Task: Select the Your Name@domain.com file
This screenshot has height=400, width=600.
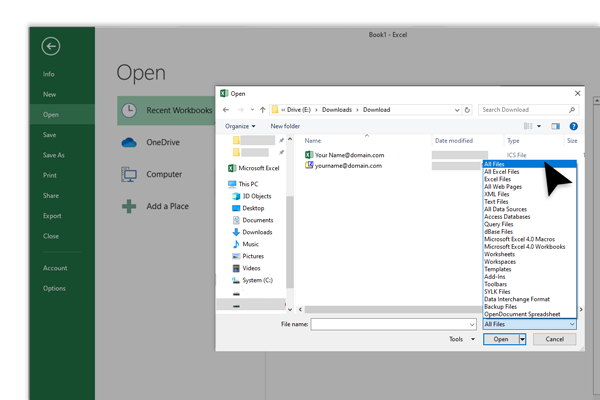Action: 344,155
